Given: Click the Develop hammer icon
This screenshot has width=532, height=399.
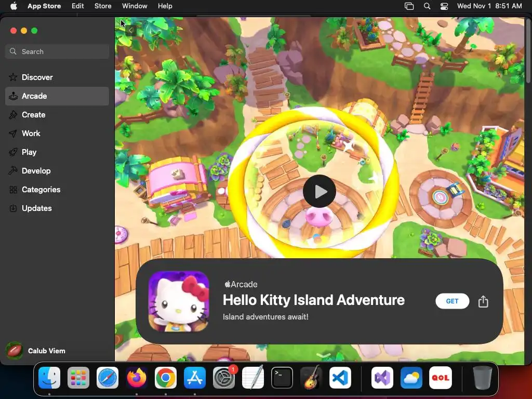Looking at the screenshot, I should [x=13, y=170].
